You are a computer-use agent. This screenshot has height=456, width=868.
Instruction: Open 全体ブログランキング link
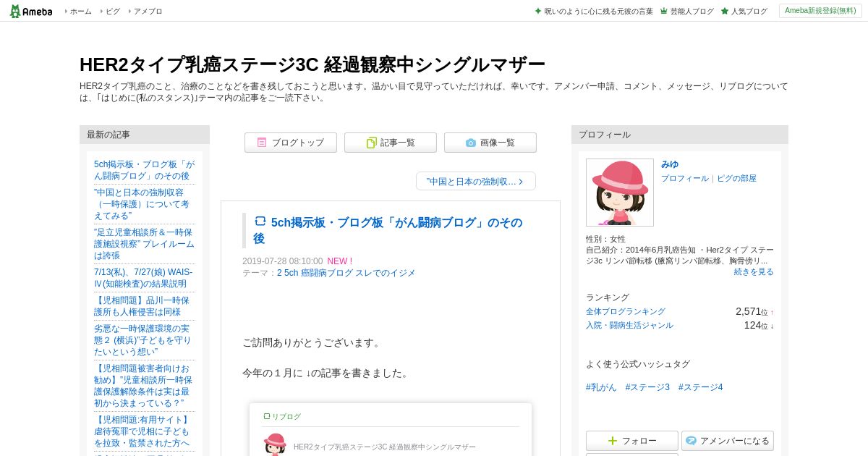tap(626, 311)
